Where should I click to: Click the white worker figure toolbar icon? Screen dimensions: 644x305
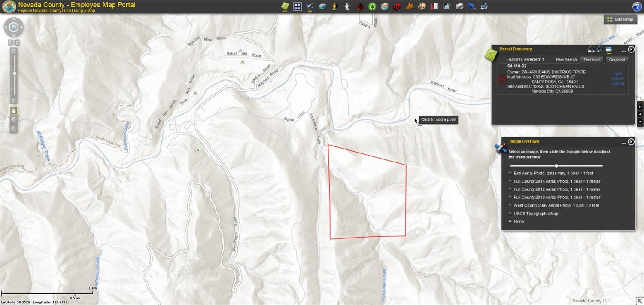[347, 6]
